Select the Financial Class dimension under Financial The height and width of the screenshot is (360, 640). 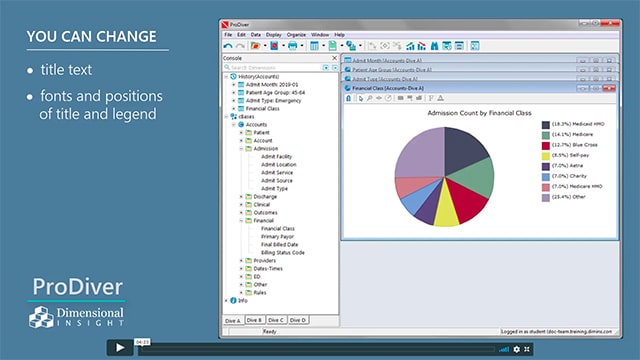point(278,229)
